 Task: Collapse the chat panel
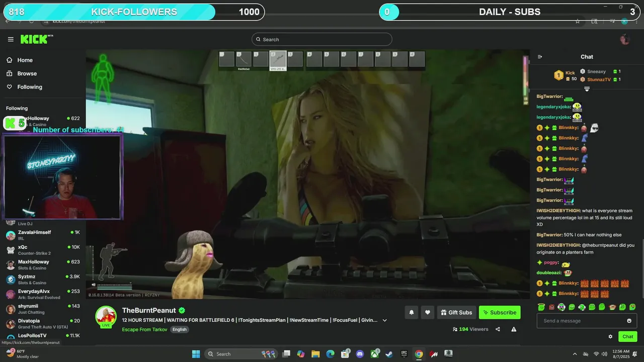point(540,57)
